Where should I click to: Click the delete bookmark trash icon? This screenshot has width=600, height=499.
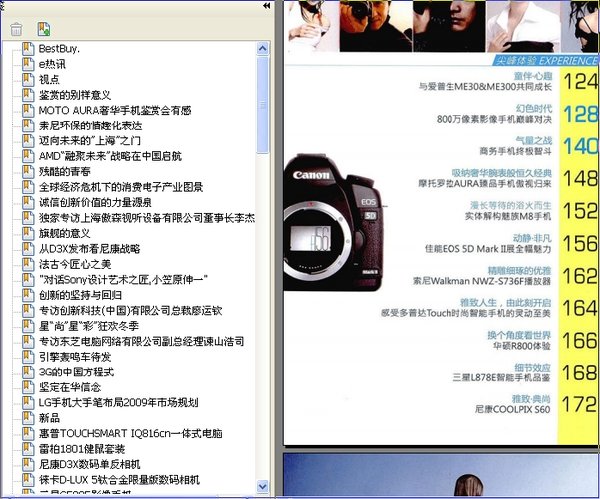coord(16,29)
